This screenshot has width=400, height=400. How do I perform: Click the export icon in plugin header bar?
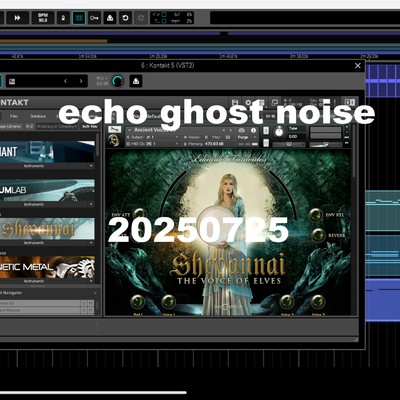click(136, 81)
